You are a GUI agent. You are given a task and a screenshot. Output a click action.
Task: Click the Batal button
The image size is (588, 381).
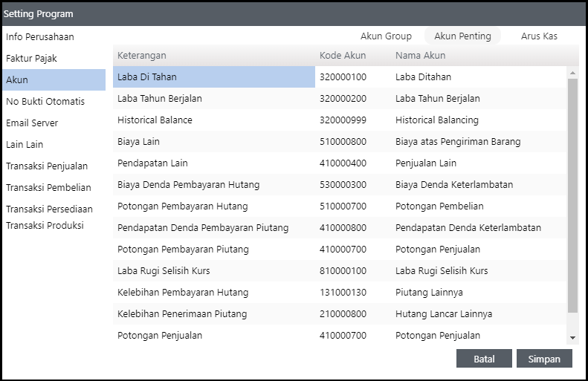coord(484,359)
